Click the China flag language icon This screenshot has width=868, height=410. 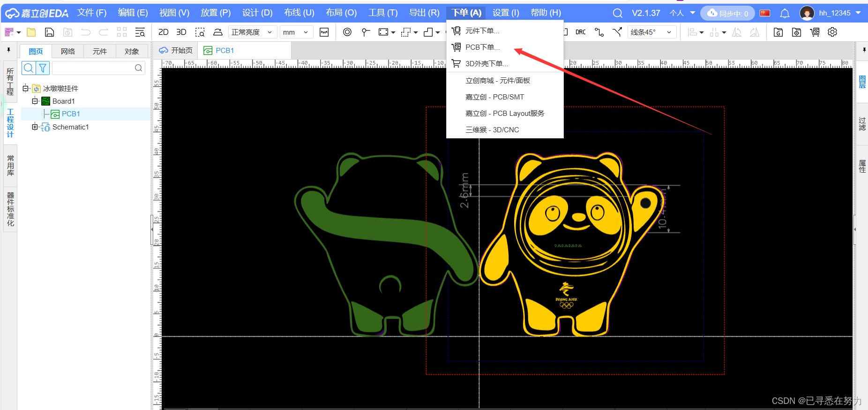pos(765,13)
